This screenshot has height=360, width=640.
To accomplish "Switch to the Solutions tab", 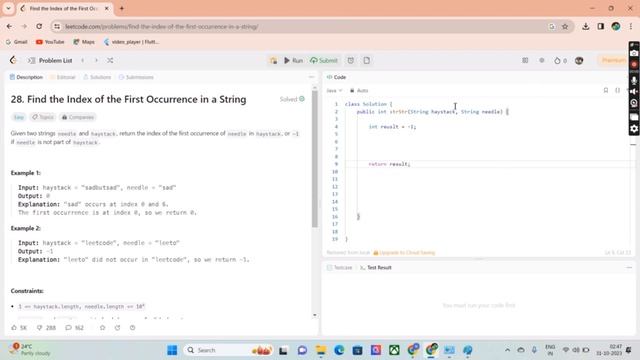I will (97, 77).
